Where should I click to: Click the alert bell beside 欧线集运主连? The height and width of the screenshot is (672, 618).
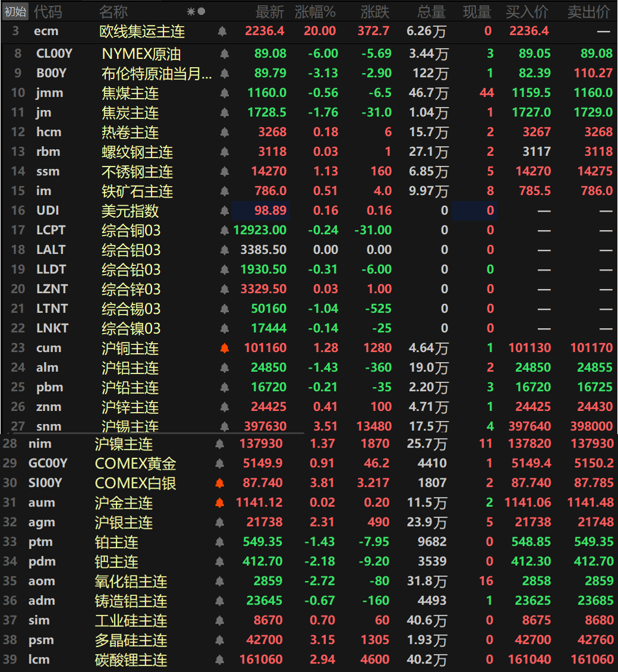223,31
